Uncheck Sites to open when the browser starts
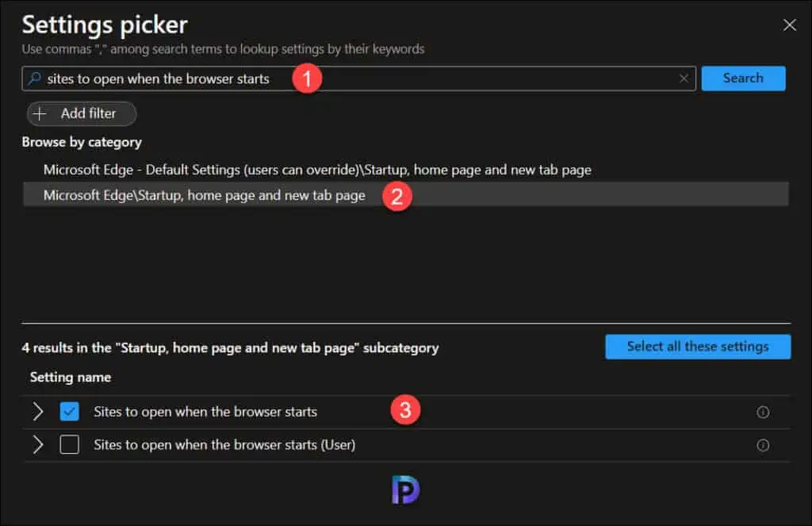Image resolution: width=812 pixels, height=526 pixels. pos(70,412)
